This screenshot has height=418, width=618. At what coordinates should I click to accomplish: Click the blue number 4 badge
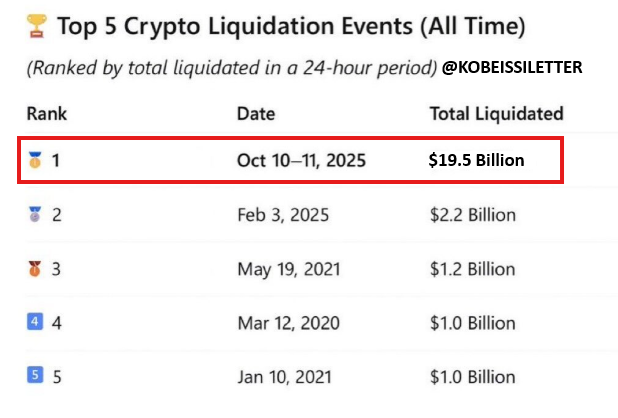coord(36,322)
